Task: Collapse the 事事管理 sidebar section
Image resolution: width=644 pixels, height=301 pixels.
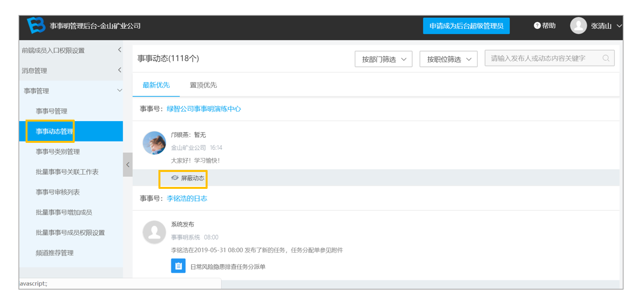Action: pos(71,91)
